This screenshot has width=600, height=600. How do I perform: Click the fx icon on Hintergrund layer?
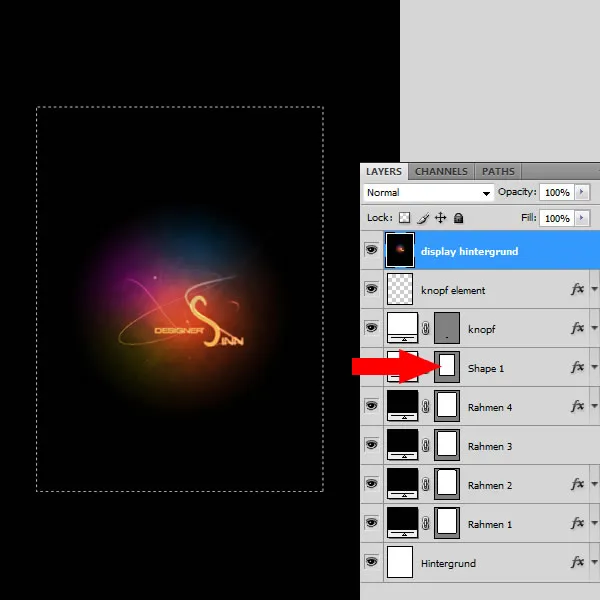pyautogui.click(x=577, y=563)
